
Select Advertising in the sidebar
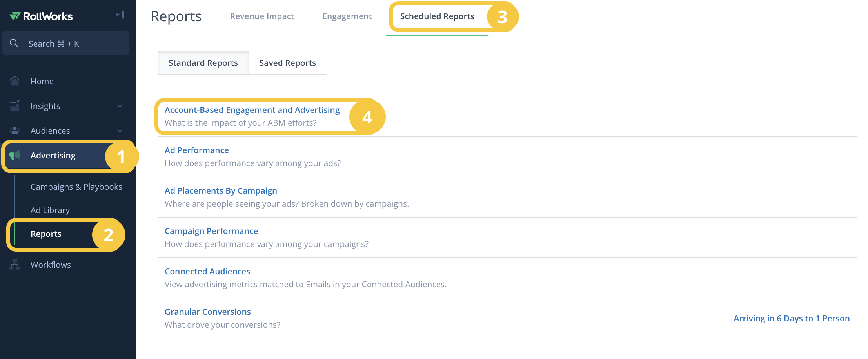point(53,155)
